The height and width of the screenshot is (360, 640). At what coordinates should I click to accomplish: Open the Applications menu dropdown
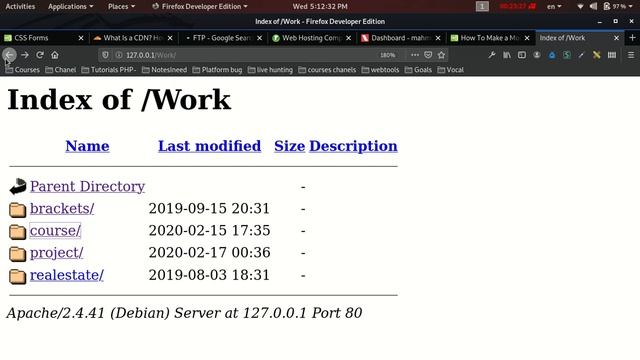[70, 7]
